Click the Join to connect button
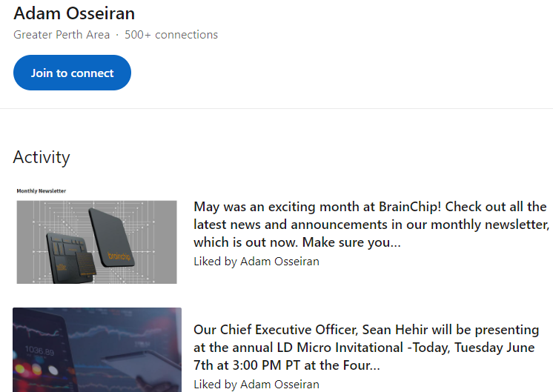This screenshot has width=553, height=392. pos(72,73)
